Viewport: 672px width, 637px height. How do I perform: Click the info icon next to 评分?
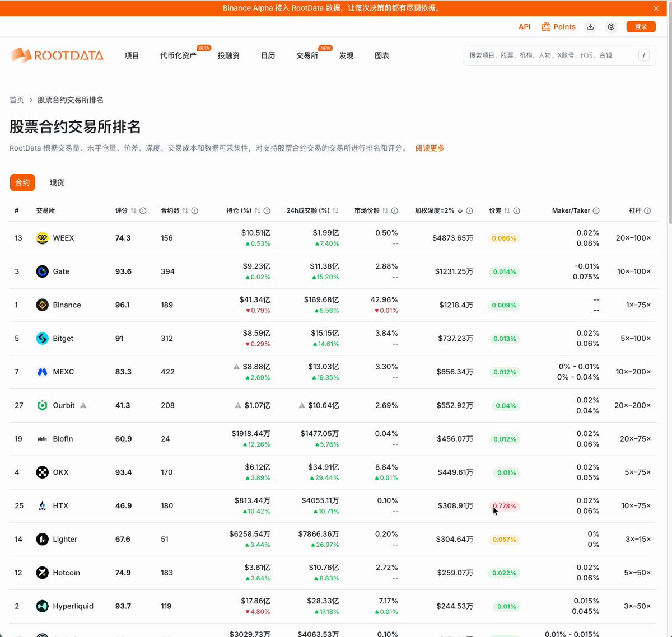tap(143, 211)
